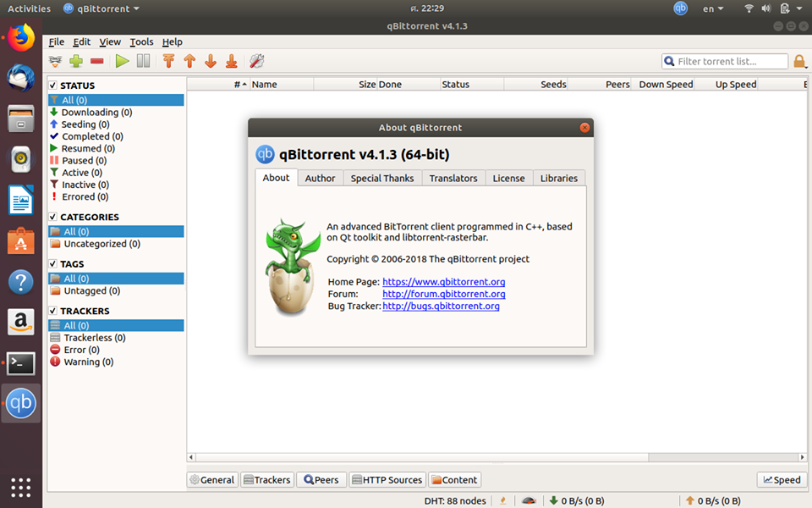Open LibreOffice Writer from the dock
The width and height of the screenshot is (812, 508).
click(x=20, y=200)
